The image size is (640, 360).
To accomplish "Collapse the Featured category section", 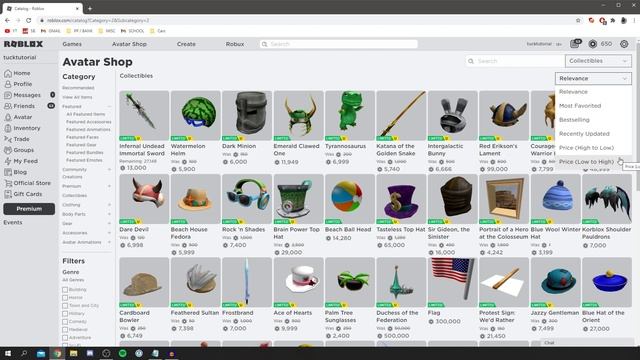I will 109,107.
